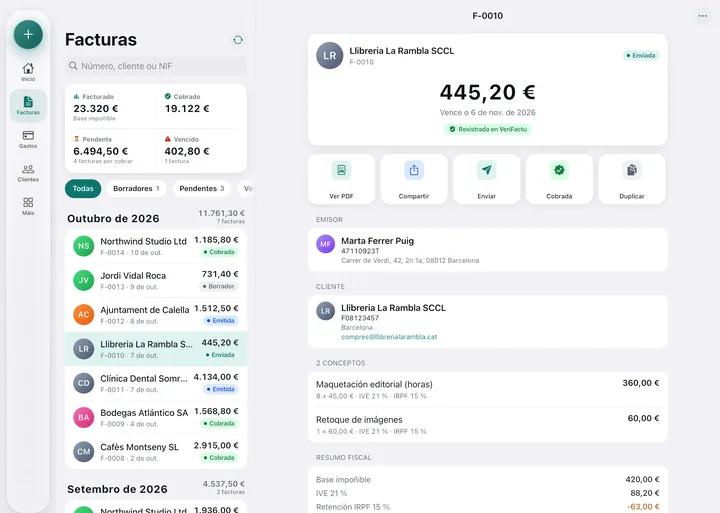The width and height of the screenshot is (720, 513).
Task: Click Marta Ferrer Puig emisor name
Action: (x=377, y=241)
